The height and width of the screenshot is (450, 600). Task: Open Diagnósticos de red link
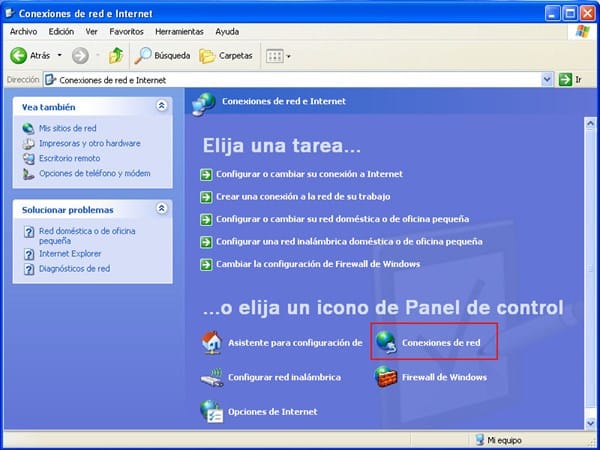(x=74, y=269)
